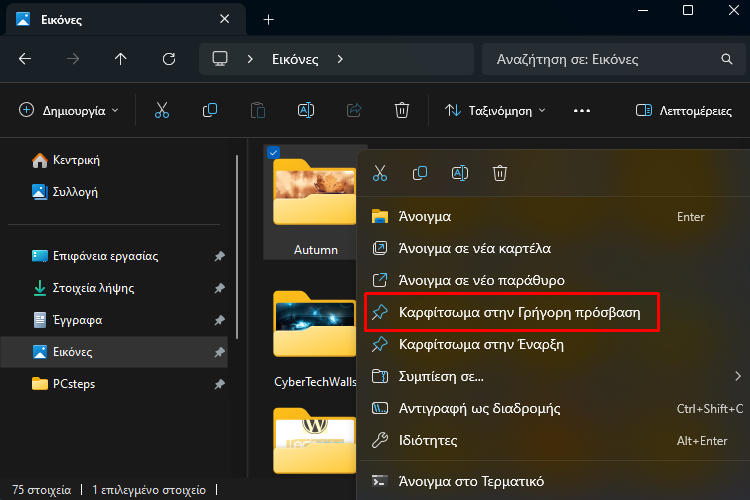Click the Rename icon in main toolbar

(306, 111)
